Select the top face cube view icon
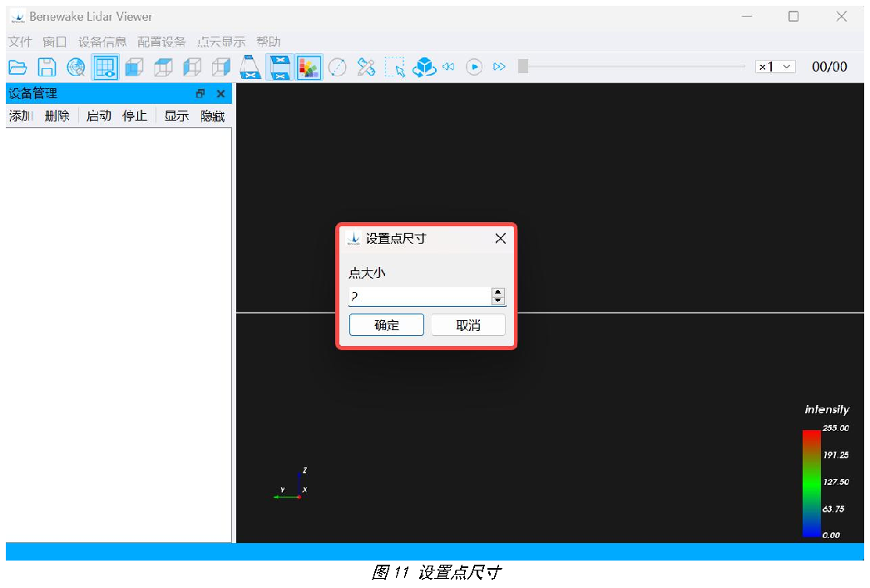870x588 pixels. coord(163,67)
